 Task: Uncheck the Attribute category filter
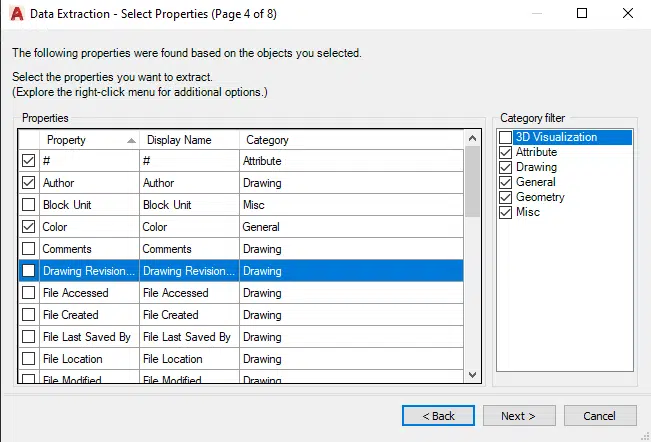pos(505,152)
